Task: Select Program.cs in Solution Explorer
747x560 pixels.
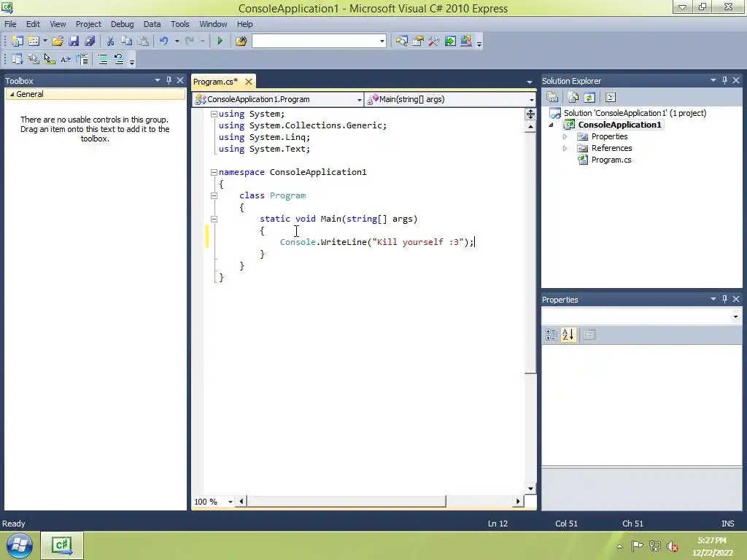Action: 611,160
